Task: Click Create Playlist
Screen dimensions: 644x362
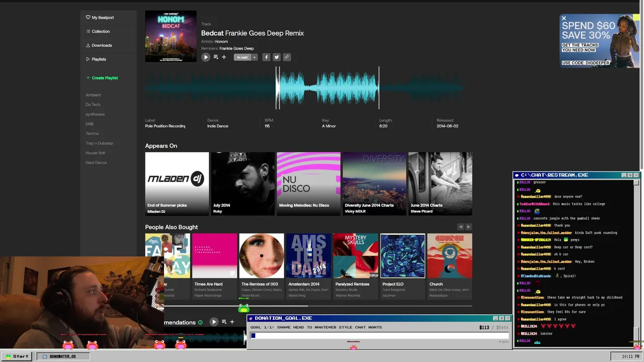Action: (102, 78)
